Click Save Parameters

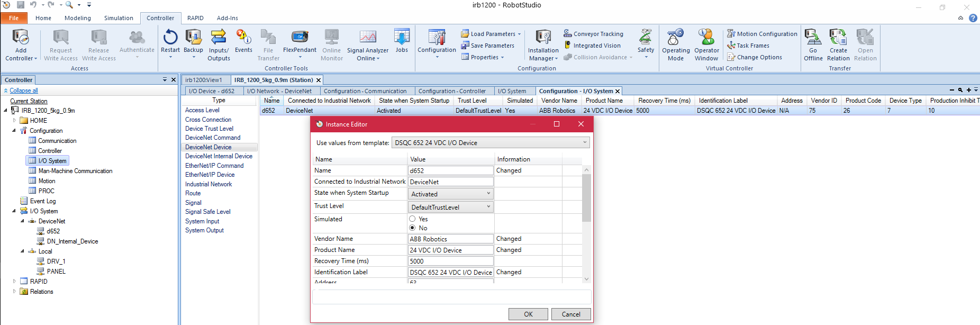click(x=487, y=46)
